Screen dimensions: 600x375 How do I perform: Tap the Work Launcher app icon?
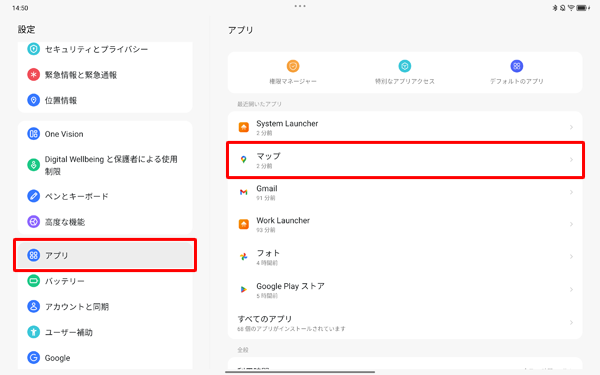[x=244, y=224]
